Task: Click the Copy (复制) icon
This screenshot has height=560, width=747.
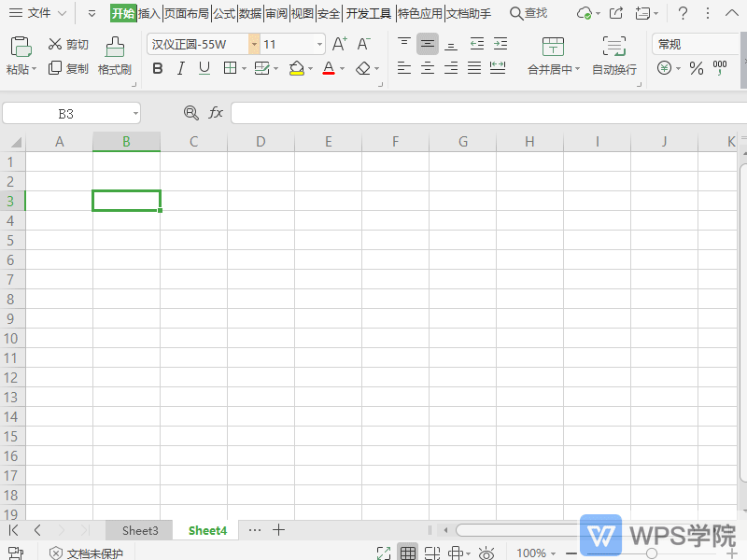Action: click(x=55, y=68)
